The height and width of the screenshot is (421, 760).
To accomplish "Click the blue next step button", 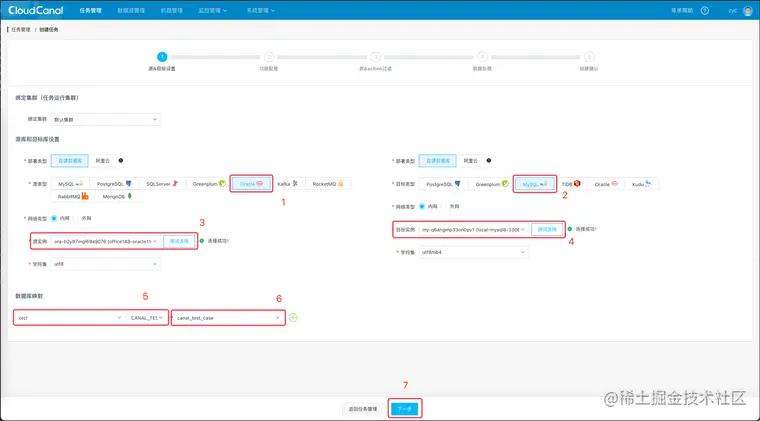I will tap(405, 409).
